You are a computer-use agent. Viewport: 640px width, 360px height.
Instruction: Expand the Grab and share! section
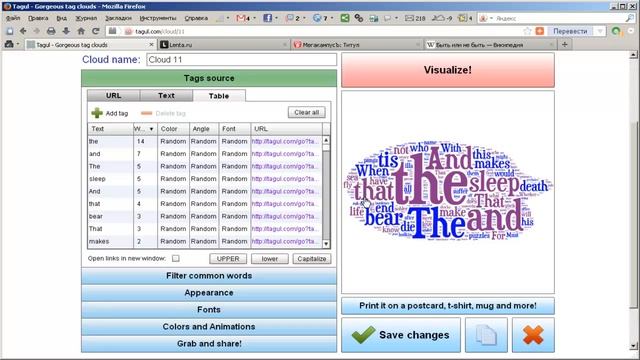(209, 344)
